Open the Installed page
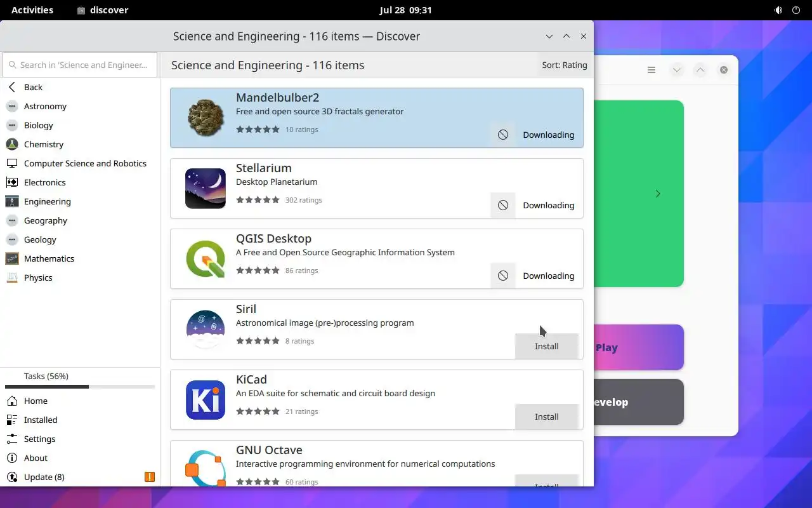The height and width of the screenshot is (508, 812). point(80,420)
